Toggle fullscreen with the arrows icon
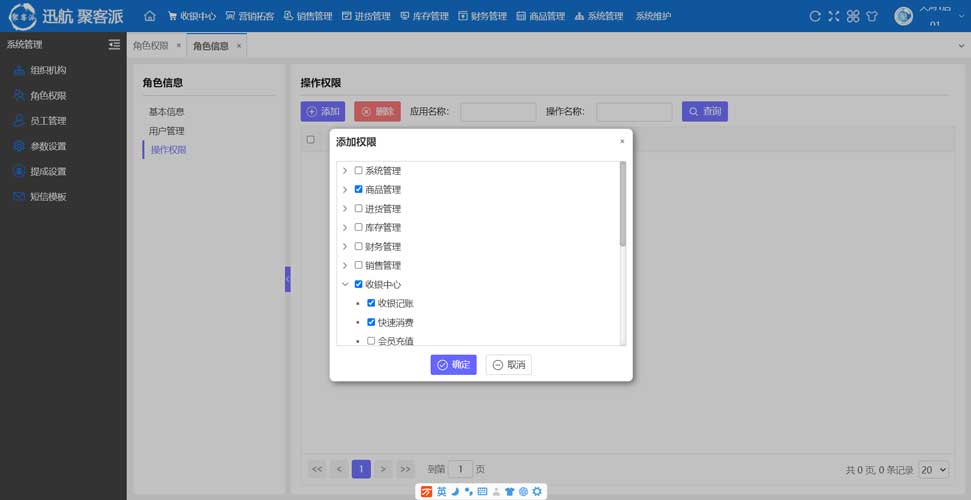971x500 pixels. [x=834, y=16]
